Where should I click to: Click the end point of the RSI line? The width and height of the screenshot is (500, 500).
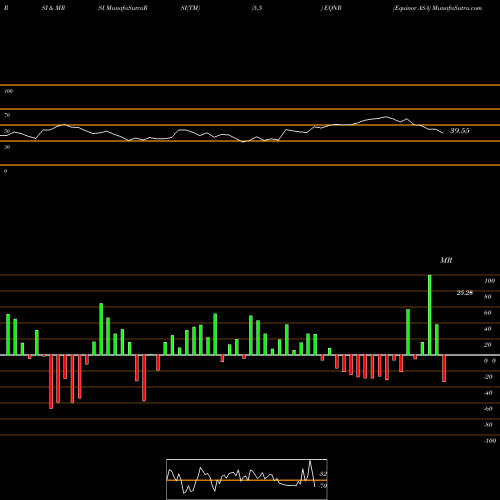click(x=443, y=133)
